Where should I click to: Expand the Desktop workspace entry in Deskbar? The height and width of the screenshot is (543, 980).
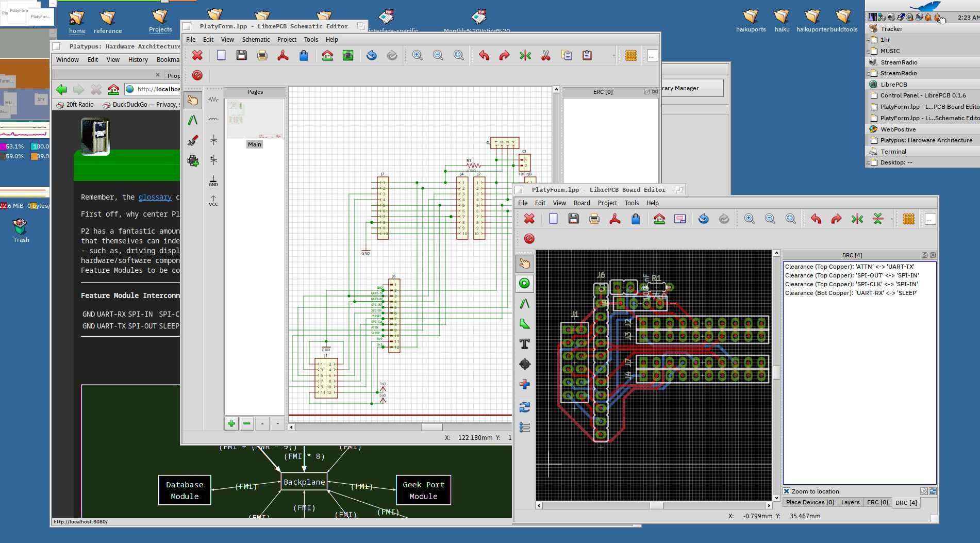pyautogui.click(x=869, y=162)
